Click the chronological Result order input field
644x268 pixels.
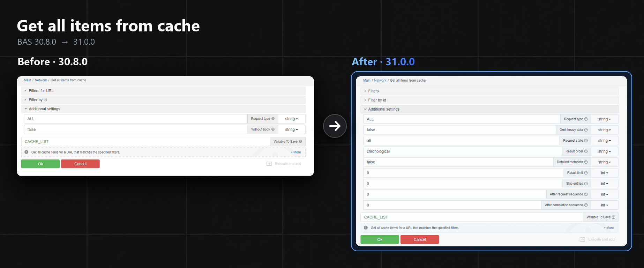[463, 151]
